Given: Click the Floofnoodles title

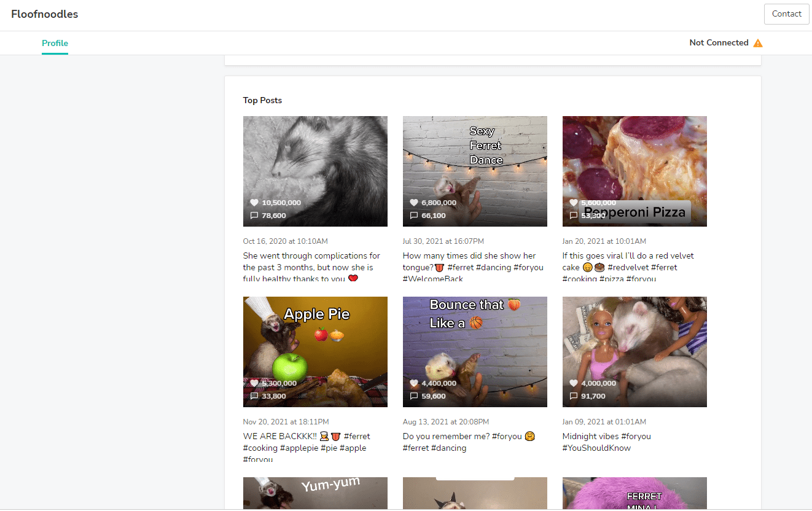Looking at the screenshot, I should 44,14.
